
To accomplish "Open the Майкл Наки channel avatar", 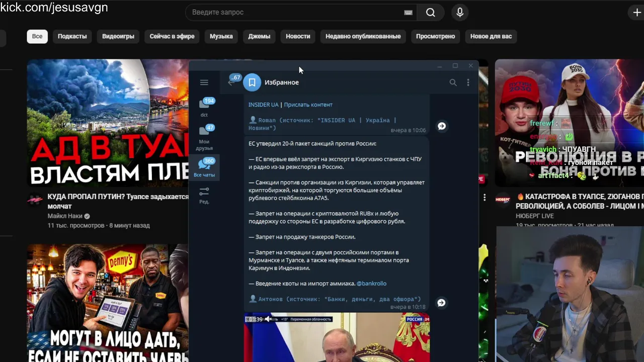I will coord(35,200).
